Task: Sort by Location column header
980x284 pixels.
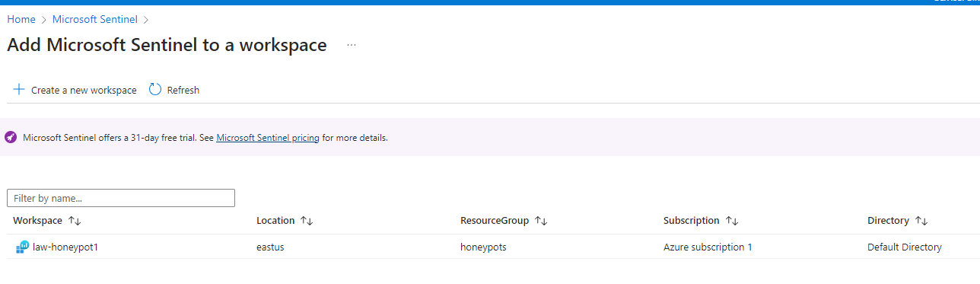Action: tap(275, 221)
